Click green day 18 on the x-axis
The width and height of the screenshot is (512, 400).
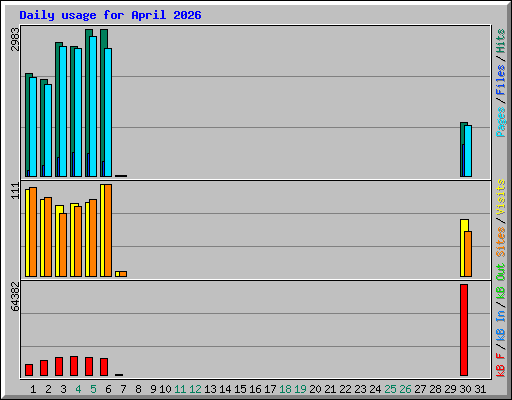[285, 389]
